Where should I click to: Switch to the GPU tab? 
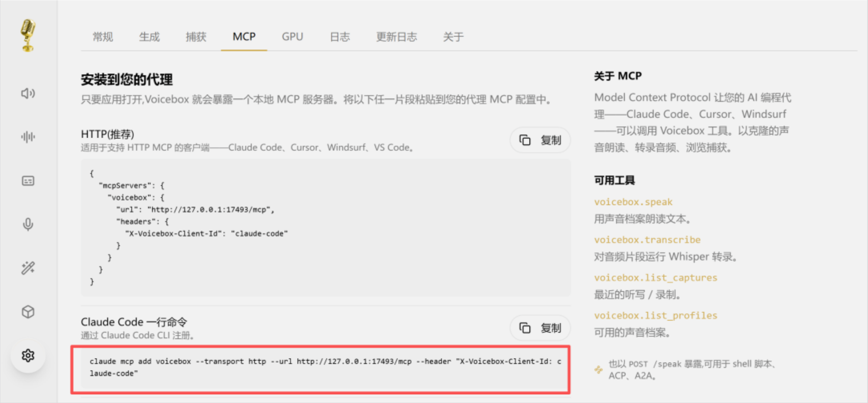pyautogui.click(x=292, y=37)
